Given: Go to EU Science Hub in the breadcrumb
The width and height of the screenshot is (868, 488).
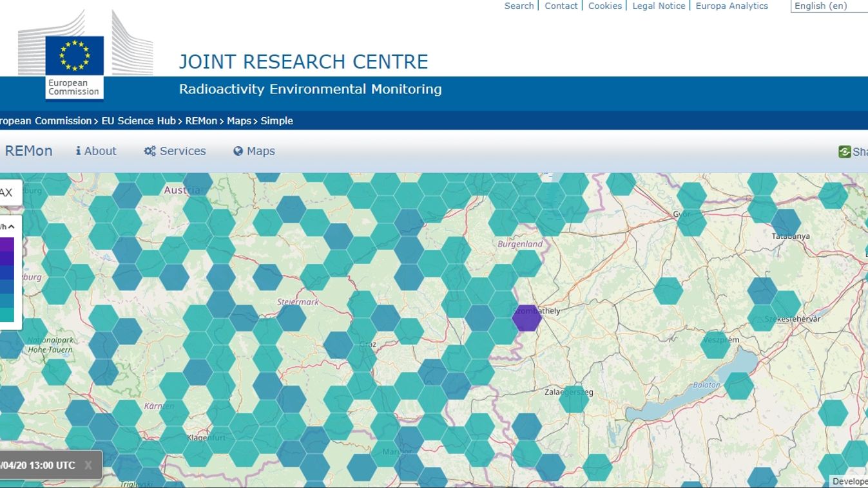Looking at the screenshot, I should [x=139, y=120].
